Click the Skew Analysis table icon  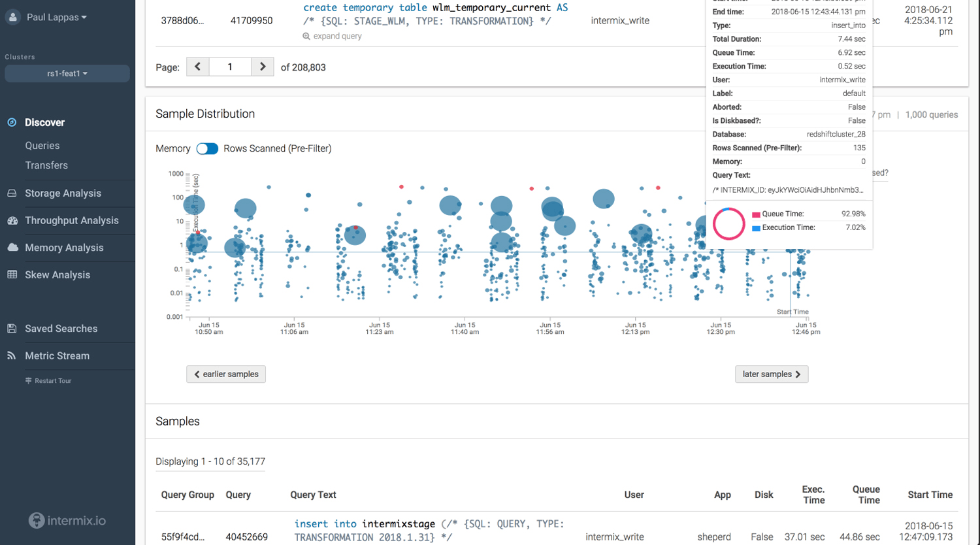(x=12, y=275)
